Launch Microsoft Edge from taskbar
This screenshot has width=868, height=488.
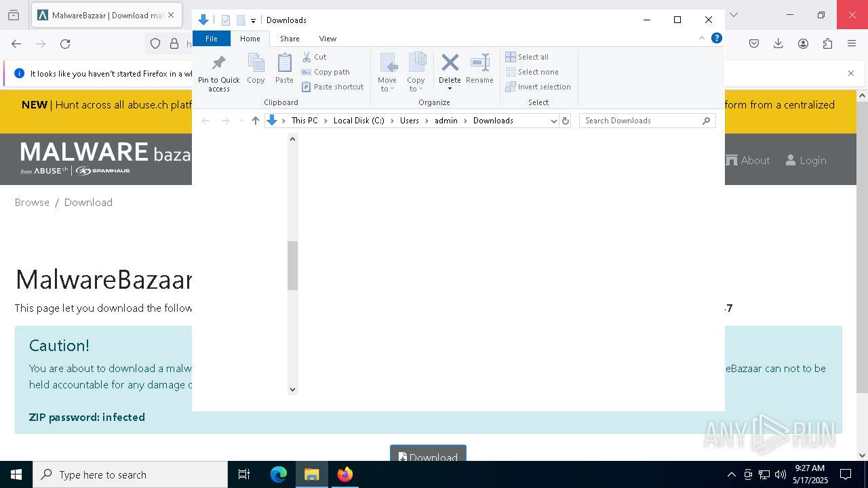click(x=279, y=474)
